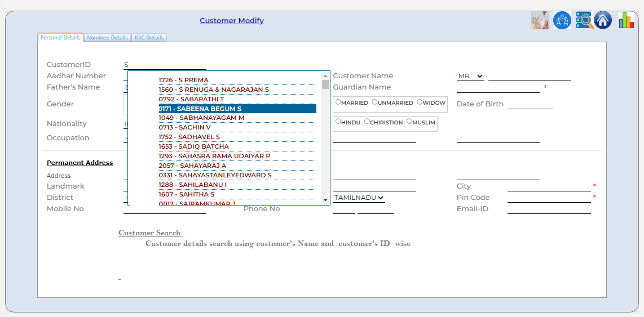Click the suggestion list scrollbar thumb
This screenshot has height=317, width=644.
[325, 84]
